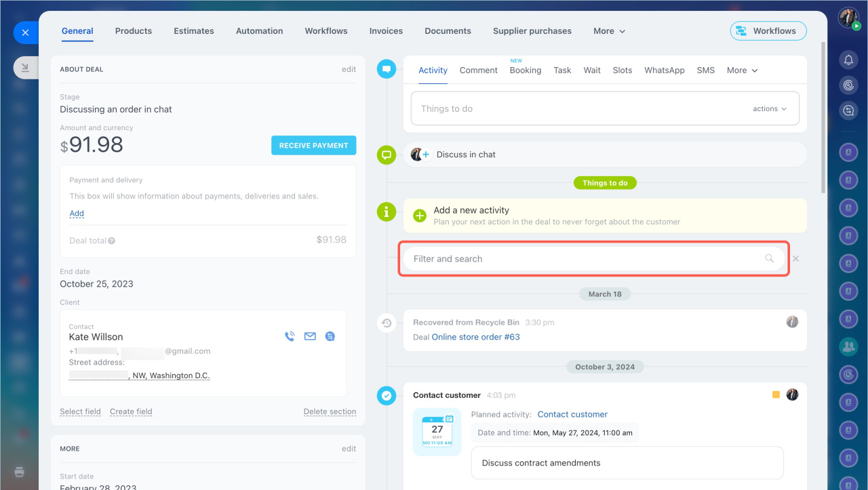Click the Workflows button at top right
868x490 pixels.
click(x=768, y=30)
